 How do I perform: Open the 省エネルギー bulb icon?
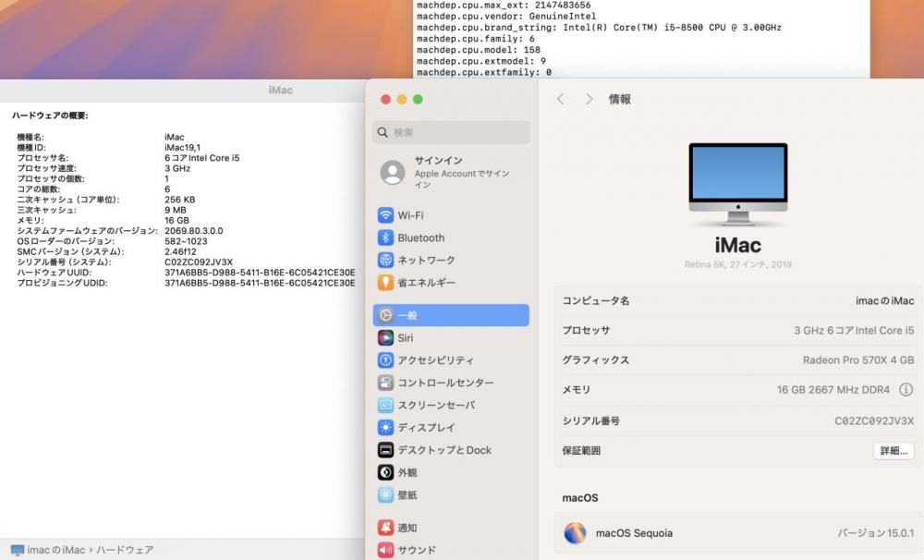click(x=385, y=283)
